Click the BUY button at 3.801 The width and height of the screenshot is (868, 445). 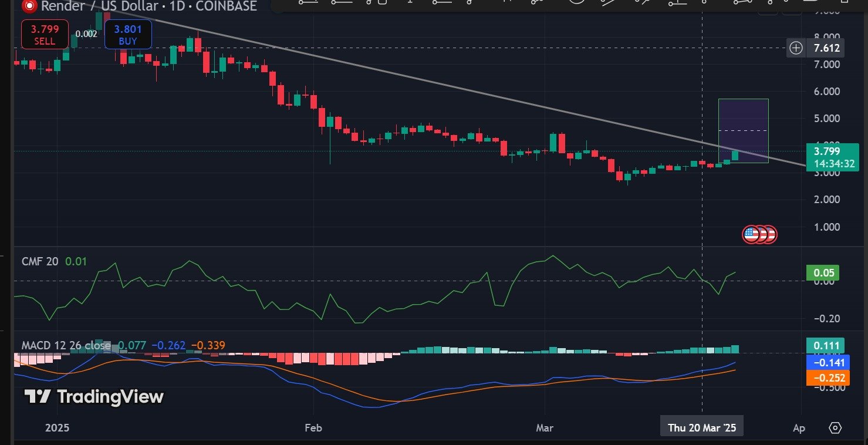[x=127, y=34]
